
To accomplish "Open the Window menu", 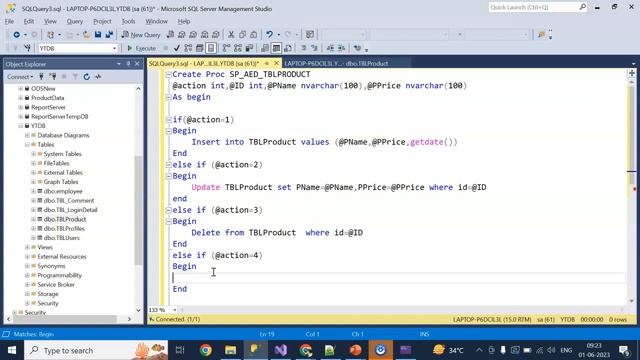I will 156,21.
